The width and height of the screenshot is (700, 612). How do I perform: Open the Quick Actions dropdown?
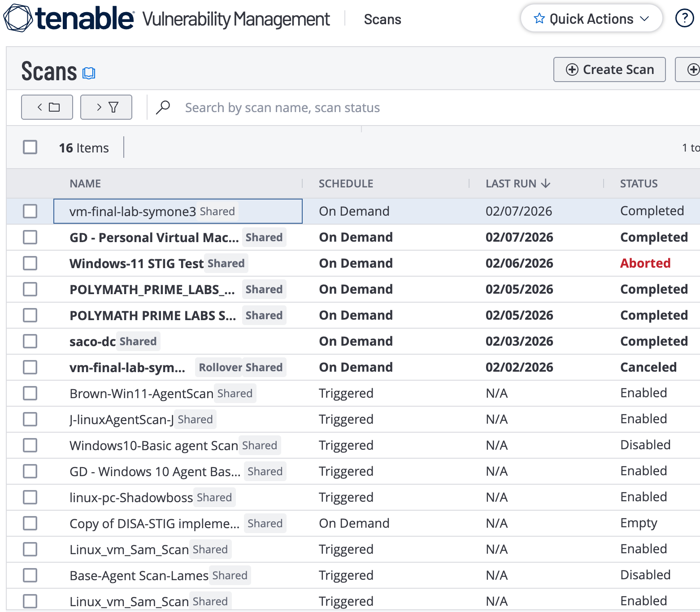(591, 18)
